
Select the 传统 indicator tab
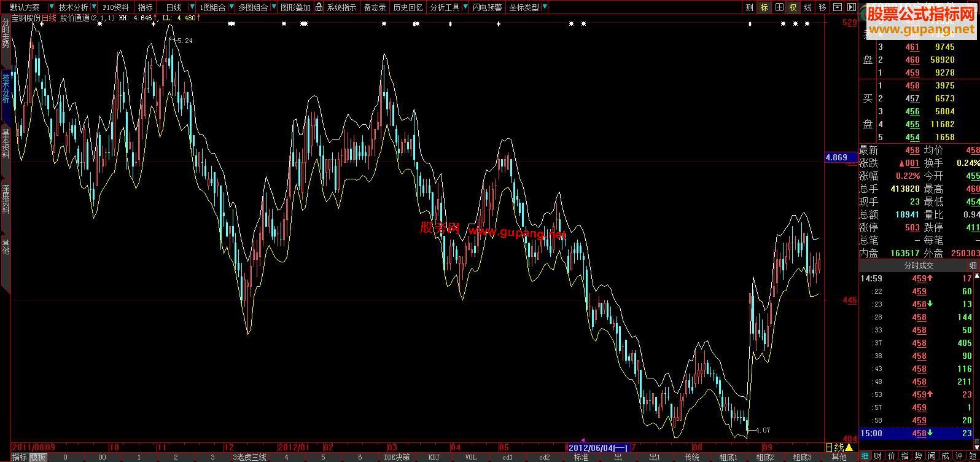tap(692, 457)
